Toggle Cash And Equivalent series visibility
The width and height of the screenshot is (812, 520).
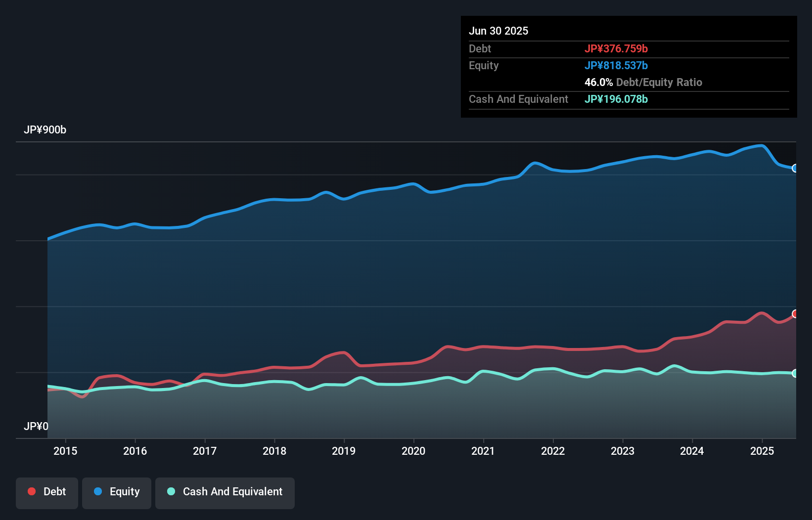coord(225,491)
